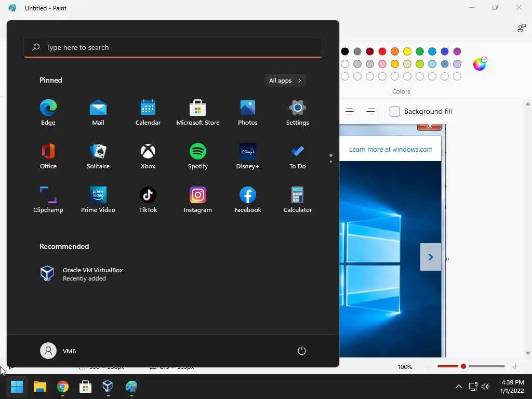Pick the purple color swatch in Paint

coord(457,51)
